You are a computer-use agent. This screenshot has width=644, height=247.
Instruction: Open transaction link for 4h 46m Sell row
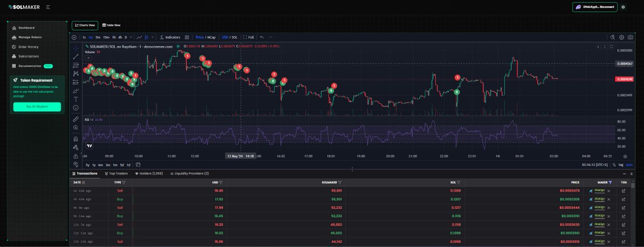pyautogui.click(x=624, y=191)
